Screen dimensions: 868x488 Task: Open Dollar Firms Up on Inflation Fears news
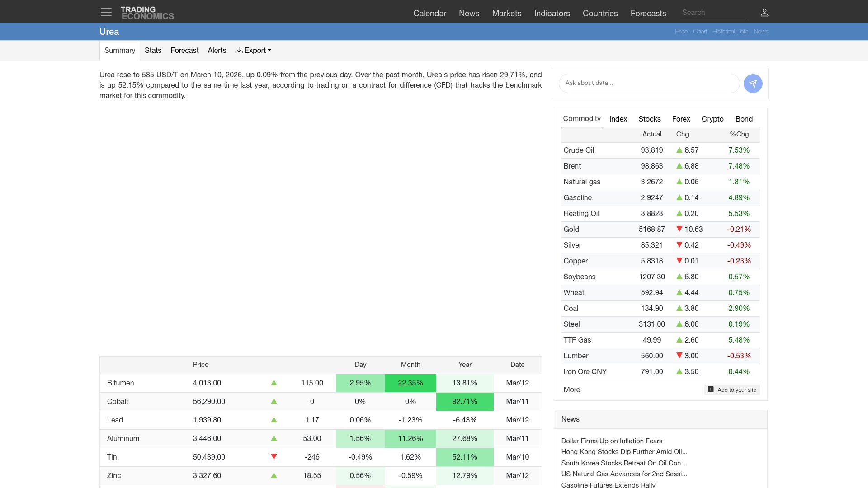pos(612,441)
